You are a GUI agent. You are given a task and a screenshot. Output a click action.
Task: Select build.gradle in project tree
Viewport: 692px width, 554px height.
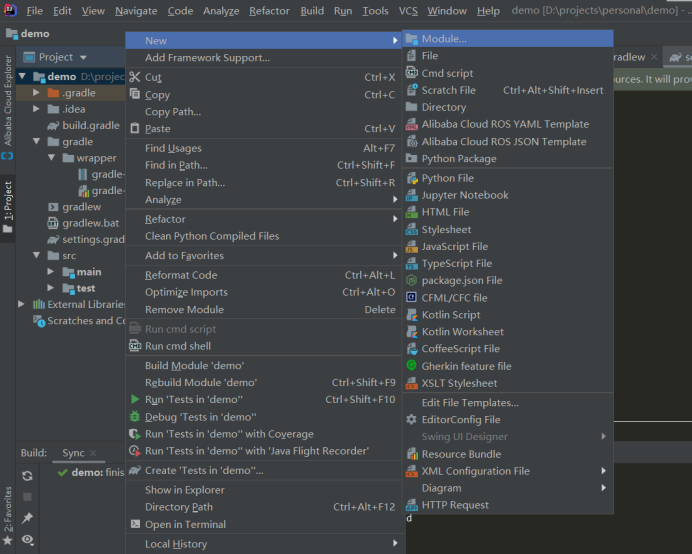[x=90, y=125]
